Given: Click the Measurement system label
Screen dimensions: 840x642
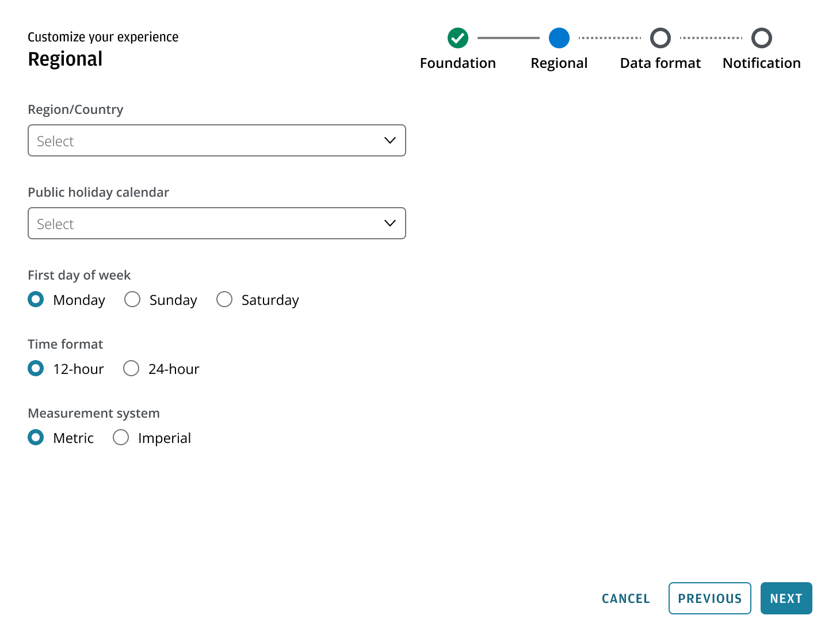Looking at the screenshot, I should pyautogui.click(x=94, y=414).
